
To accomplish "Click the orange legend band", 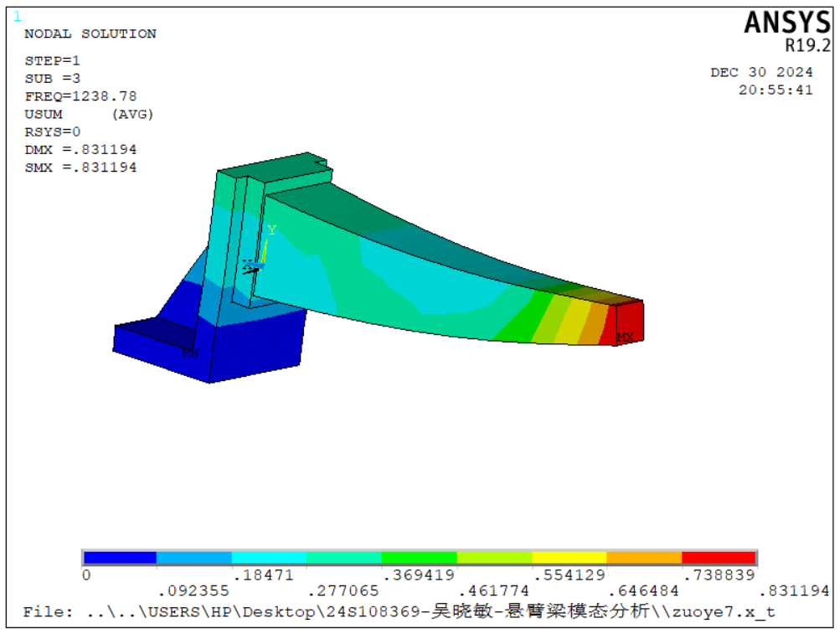I will [644, 557].
